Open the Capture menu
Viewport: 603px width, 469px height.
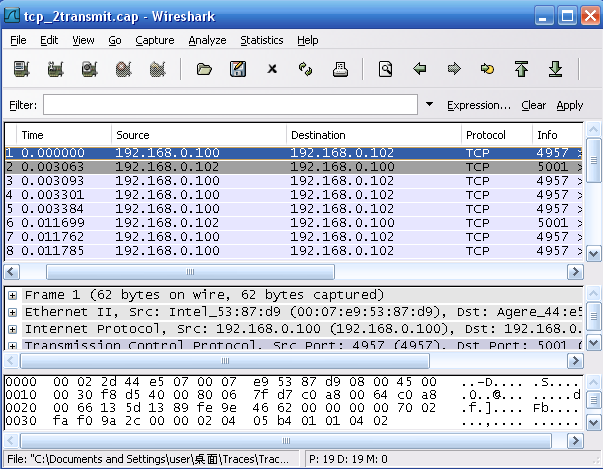(x=155, y=40)
